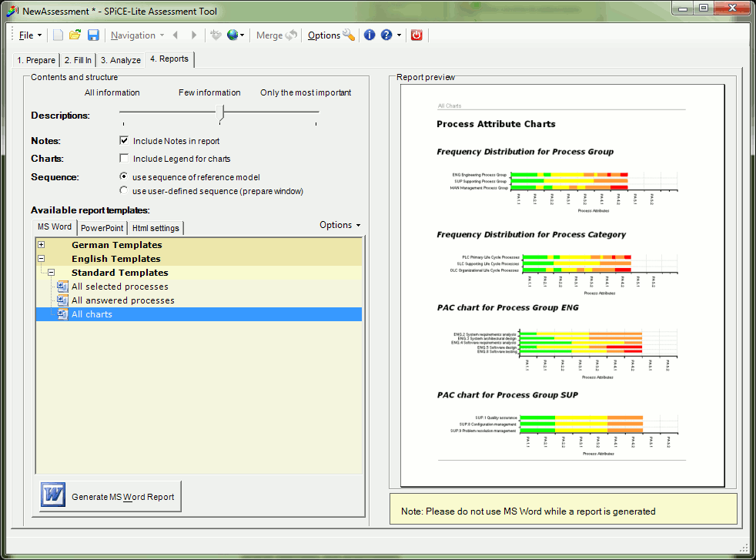Click Generate MS Word Report button
Viewport: 756px width, 560px height.
[110, 496]
